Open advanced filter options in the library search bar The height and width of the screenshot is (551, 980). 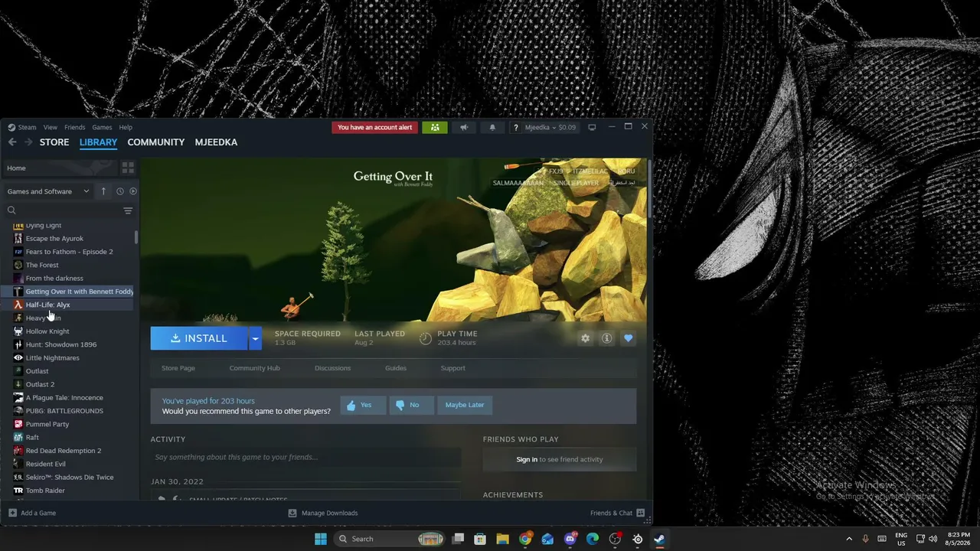128,210
